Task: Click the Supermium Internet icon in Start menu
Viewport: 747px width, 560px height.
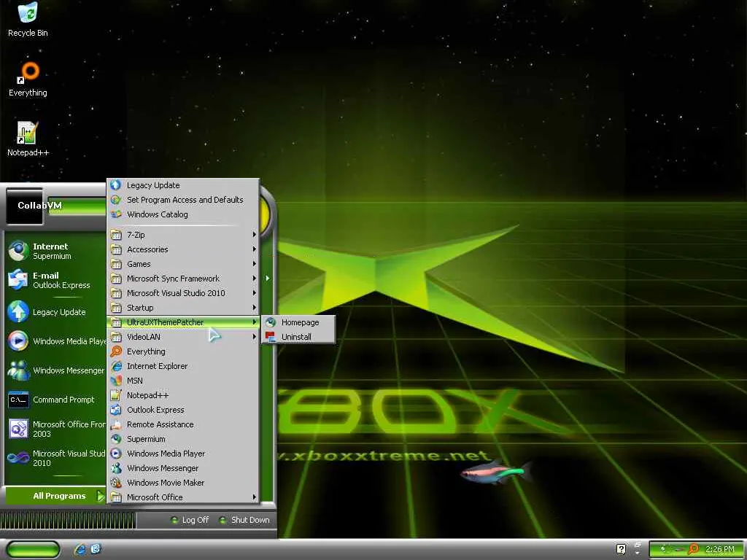Action: [x=18, y=251]
